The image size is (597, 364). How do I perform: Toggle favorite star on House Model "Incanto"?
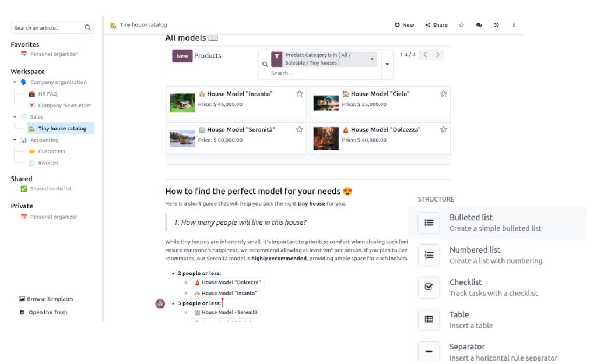(300, 94)
